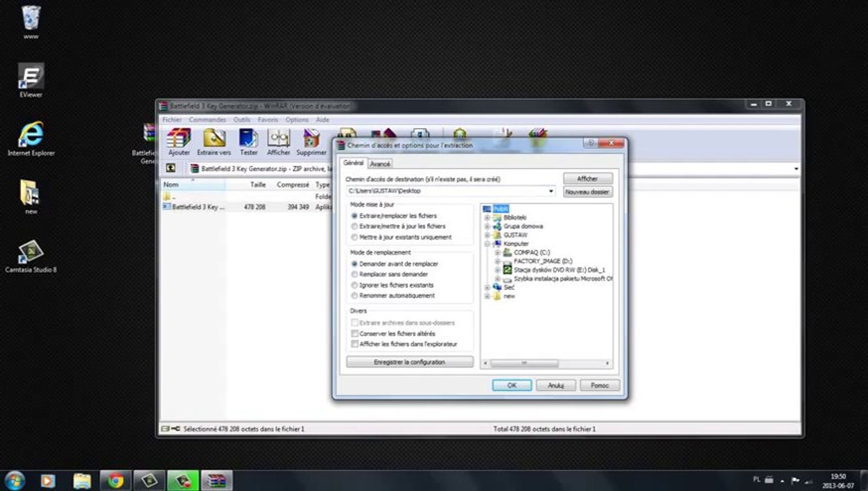Select the EViewer desktop icon
This screenshot has height=491, width=868.
pyautogui.click(x=31, y=80)
